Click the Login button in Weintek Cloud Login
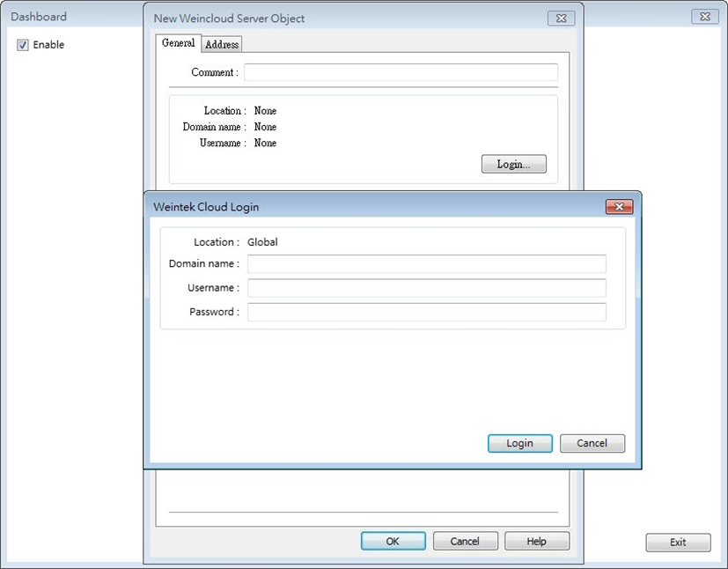 pos(520,443)
